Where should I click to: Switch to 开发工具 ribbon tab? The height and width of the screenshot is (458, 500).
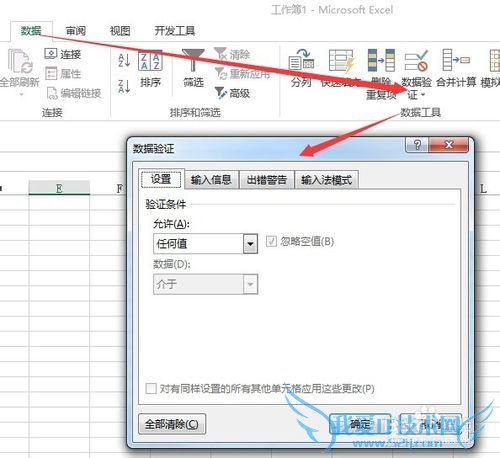click(x=175, y=31)
